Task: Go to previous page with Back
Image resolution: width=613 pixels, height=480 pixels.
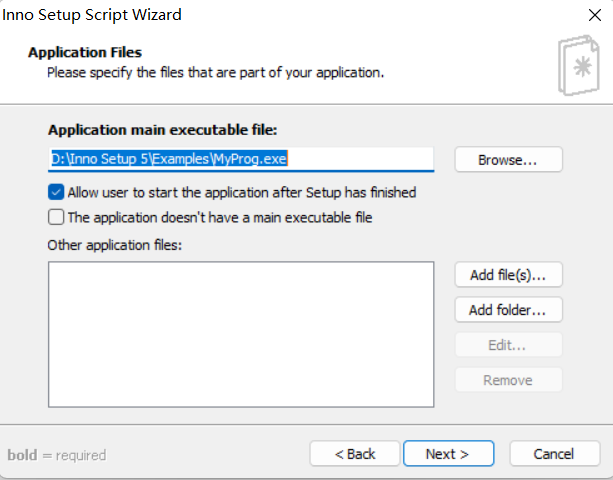Action: pyautogui.click(x=355, y=454)
